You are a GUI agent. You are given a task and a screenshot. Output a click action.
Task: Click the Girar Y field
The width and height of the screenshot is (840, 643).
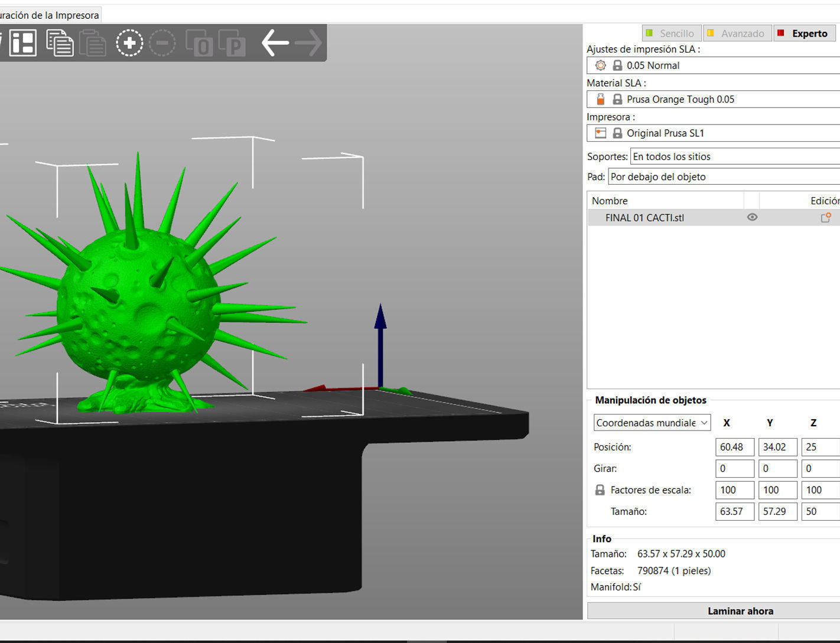778,469
